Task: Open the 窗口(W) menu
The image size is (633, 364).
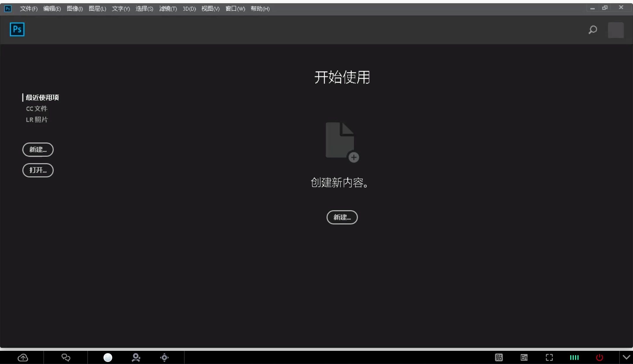Action: (235, 9)
